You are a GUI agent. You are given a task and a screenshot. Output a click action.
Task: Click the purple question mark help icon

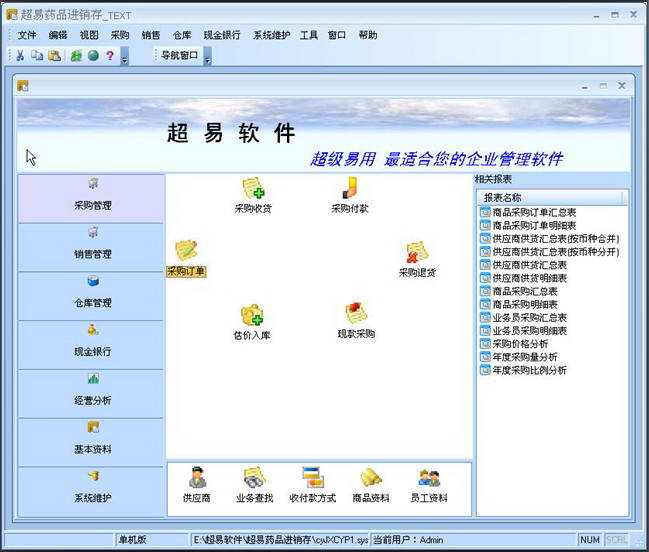click(x=110, y=55)
